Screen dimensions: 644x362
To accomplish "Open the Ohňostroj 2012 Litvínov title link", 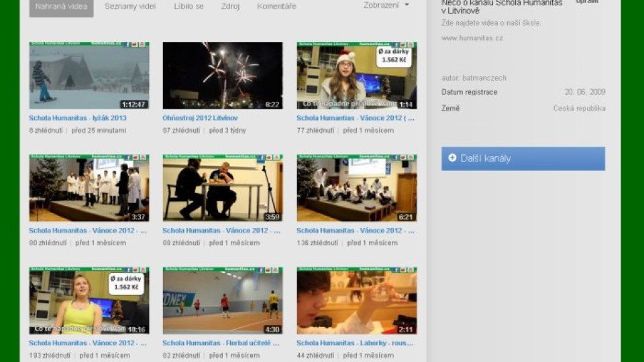I will point(200,118).
